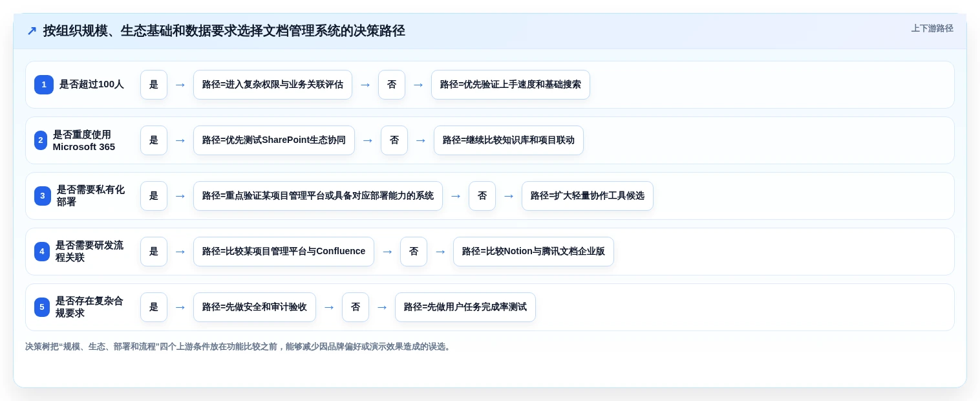Open 路径=比较Notion与腾讯文档企业版 box

pos(533,252)
